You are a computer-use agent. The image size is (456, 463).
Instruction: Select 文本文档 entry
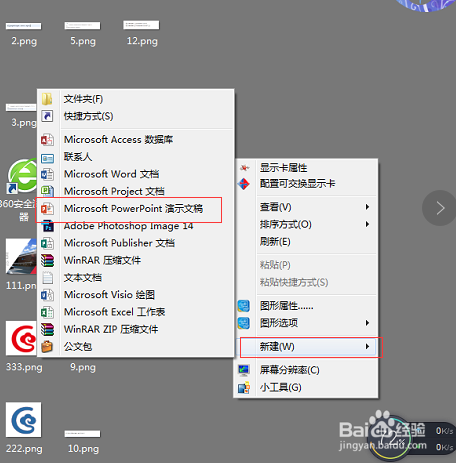pyautogui.click(x=136, y=278)
